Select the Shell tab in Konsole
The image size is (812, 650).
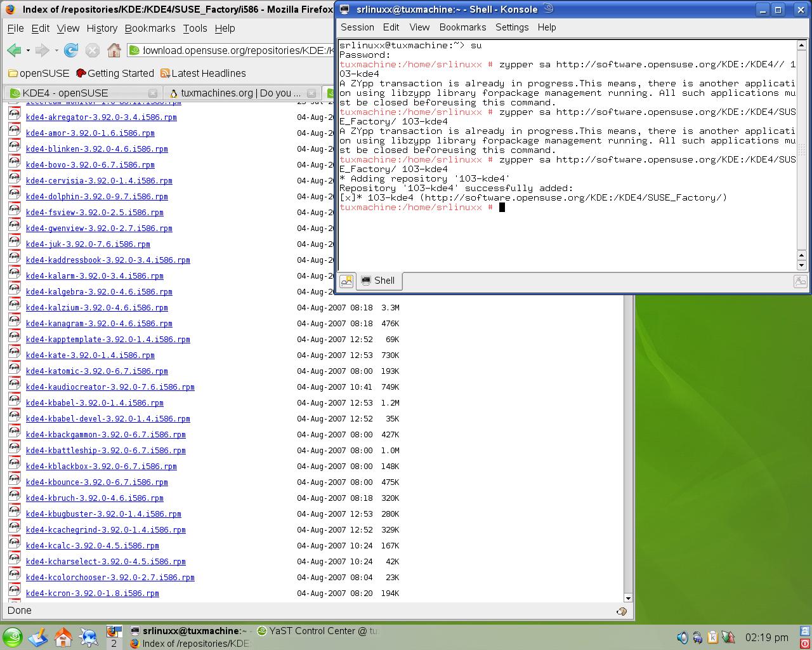(x=379, y=281)
